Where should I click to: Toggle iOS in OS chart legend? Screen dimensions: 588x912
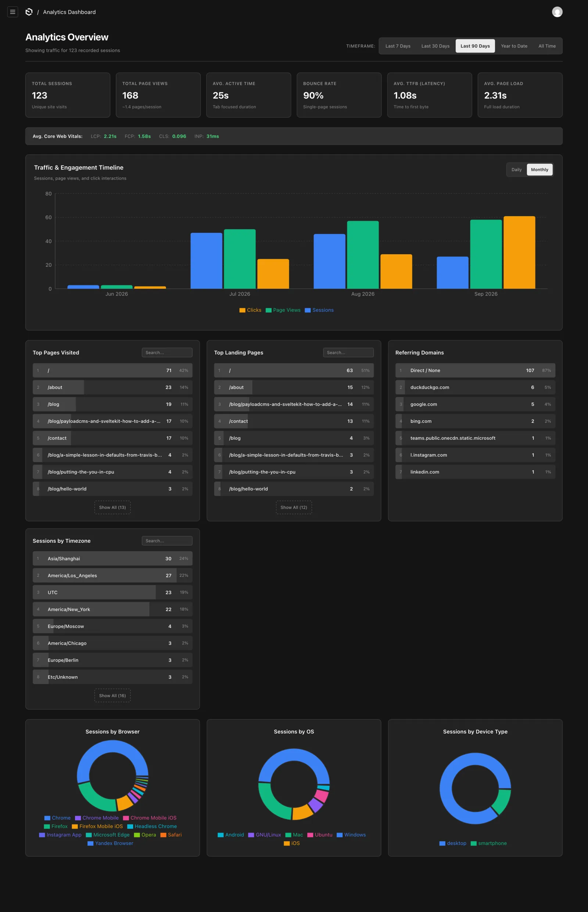[292, 843]
